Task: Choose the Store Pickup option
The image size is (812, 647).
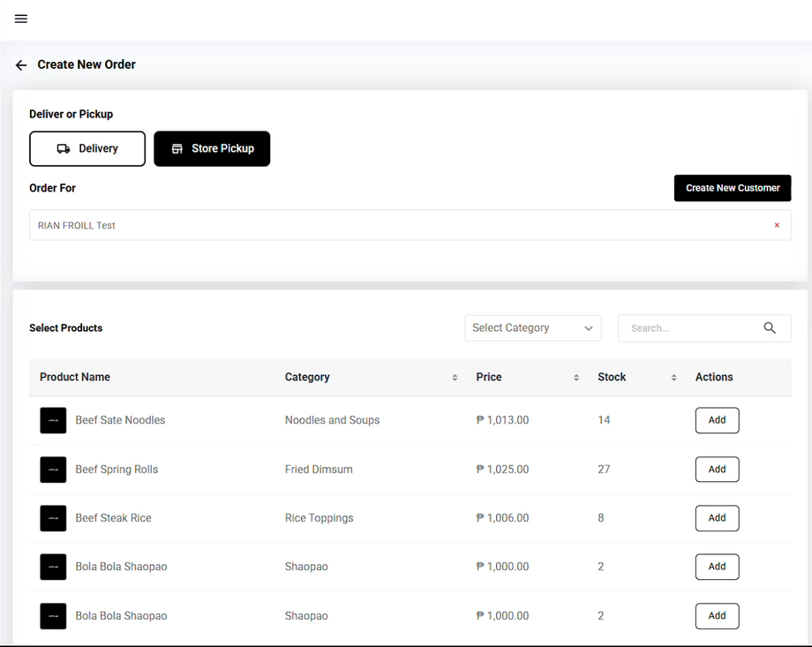Action: pos(212,149)
